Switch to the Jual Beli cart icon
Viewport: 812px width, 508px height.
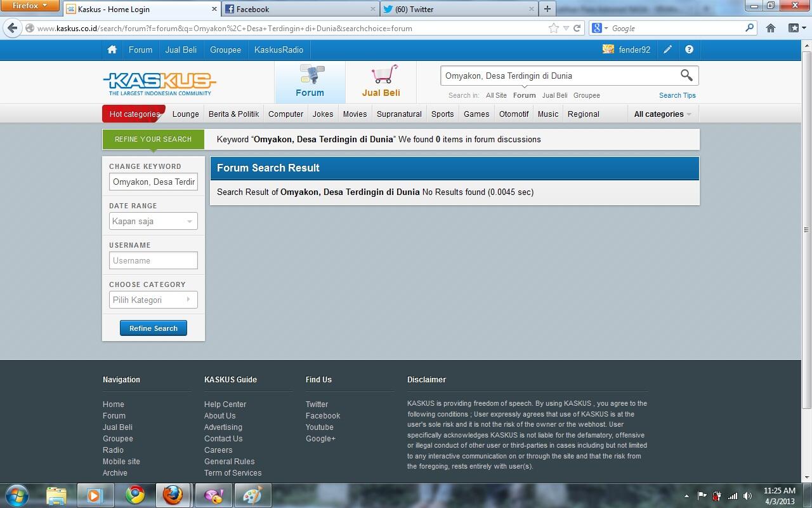click(x=381, y=81)
